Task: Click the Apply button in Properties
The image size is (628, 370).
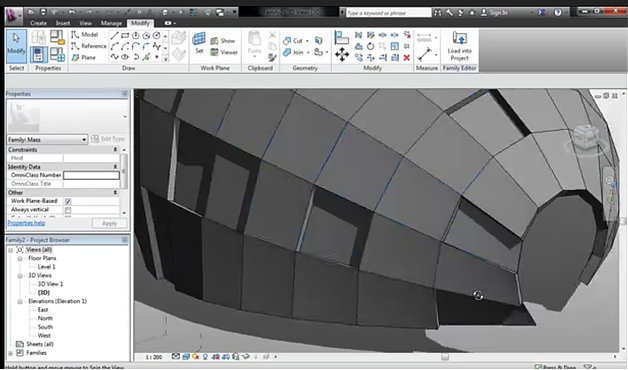Action: tap(109, 223)
